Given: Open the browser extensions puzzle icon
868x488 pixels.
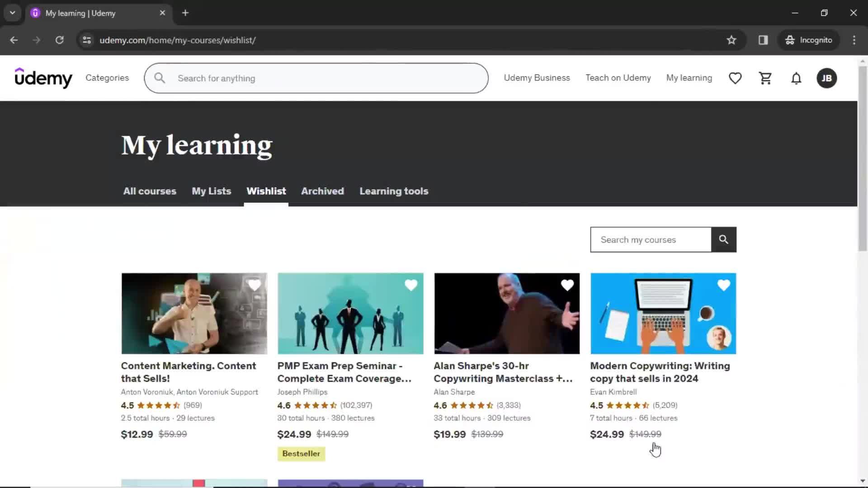Looking at the screenshot, I should [x=763, y=40].
